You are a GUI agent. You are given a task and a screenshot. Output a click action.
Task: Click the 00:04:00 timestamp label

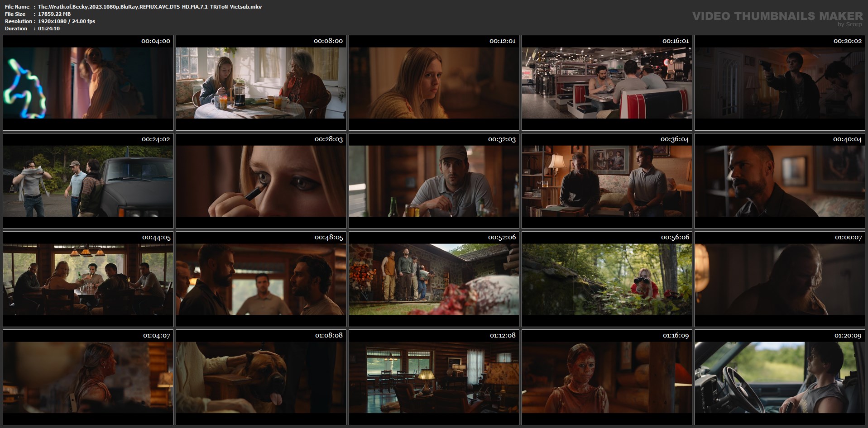pyautogui.click(x=156, y=41)
